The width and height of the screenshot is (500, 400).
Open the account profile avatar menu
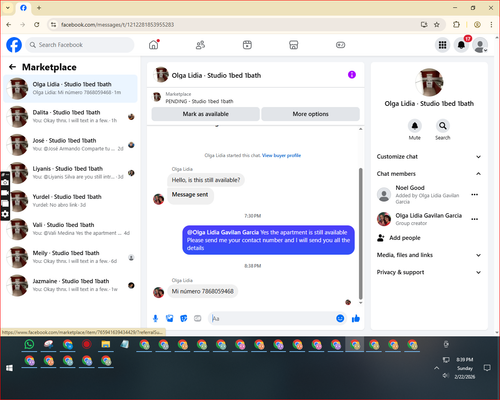pos(480,45)
